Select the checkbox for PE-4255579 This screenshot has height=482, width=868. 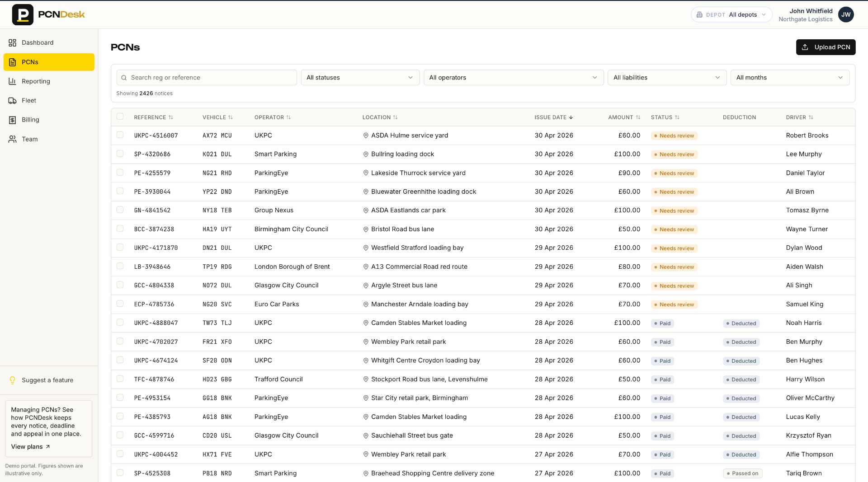pyautogui.click(x=120, y=173)
